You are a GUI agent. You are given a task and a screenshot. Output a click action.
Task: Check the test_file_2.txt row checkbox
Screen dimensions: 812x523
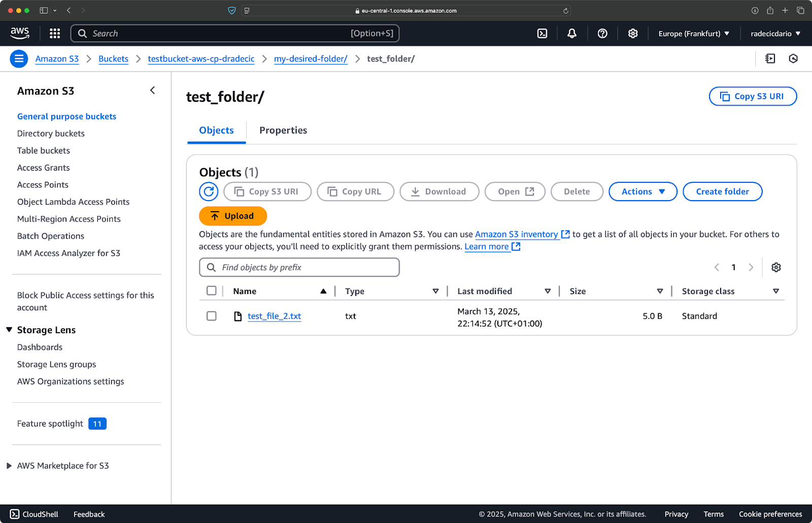tap(212, 316)
